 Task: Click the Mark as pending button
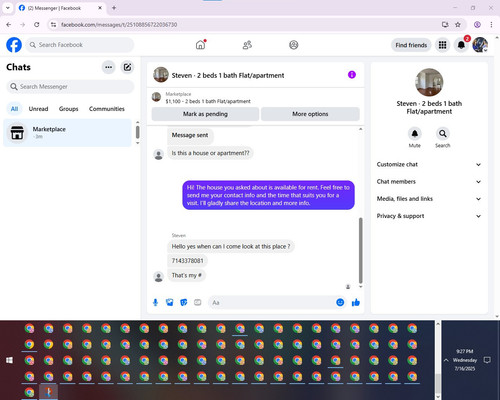coord(205,114)
